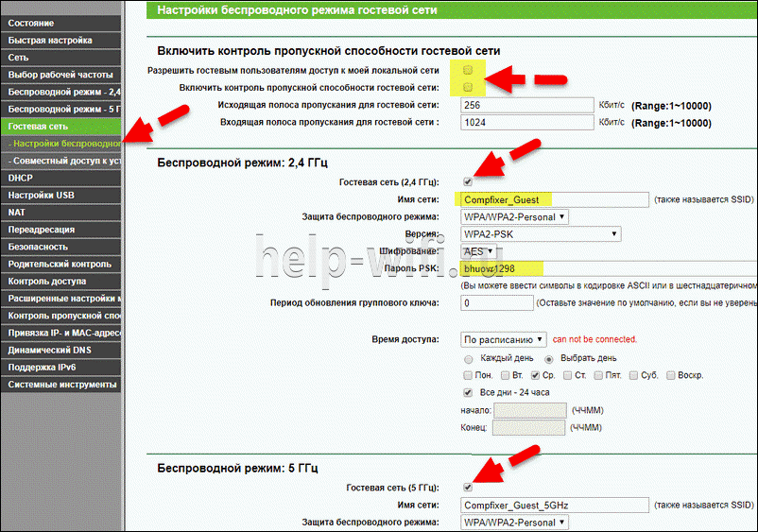Uncheck the 2.4 GHz guest network checkbox

[468, 181]
